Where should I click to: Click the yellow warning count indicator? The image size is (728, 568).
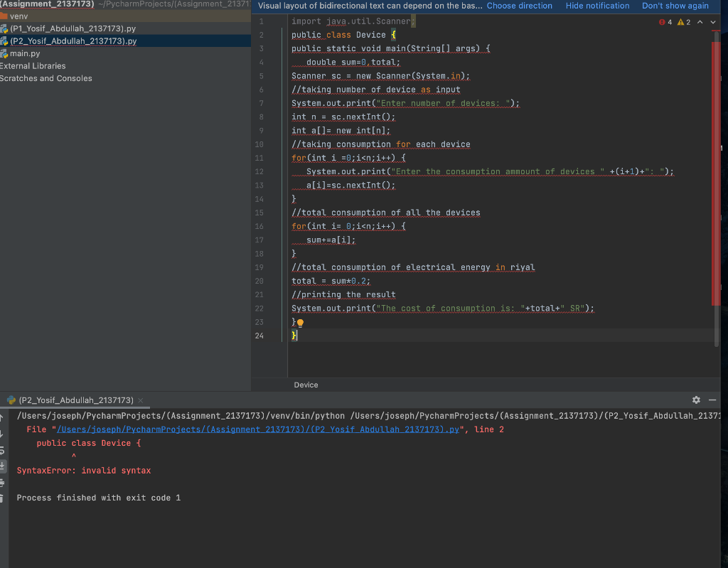click(684, 22)
